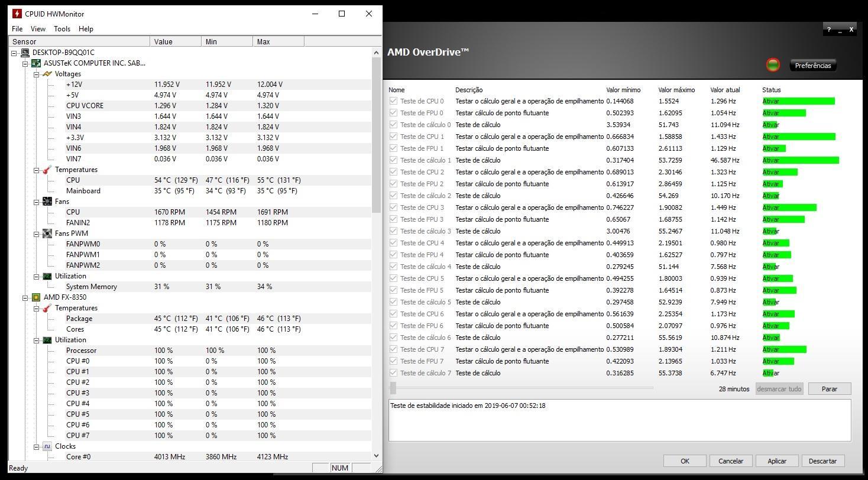Select the Package temperature row
Image resolution: width=868 pixels, height=480 pixels.
click(x=190, y=319)
